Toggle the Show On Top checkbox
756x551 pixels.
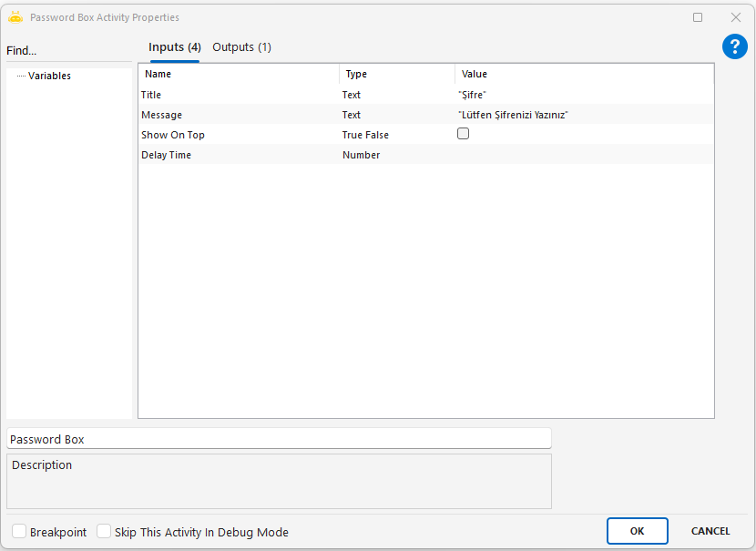coord(463,134)
